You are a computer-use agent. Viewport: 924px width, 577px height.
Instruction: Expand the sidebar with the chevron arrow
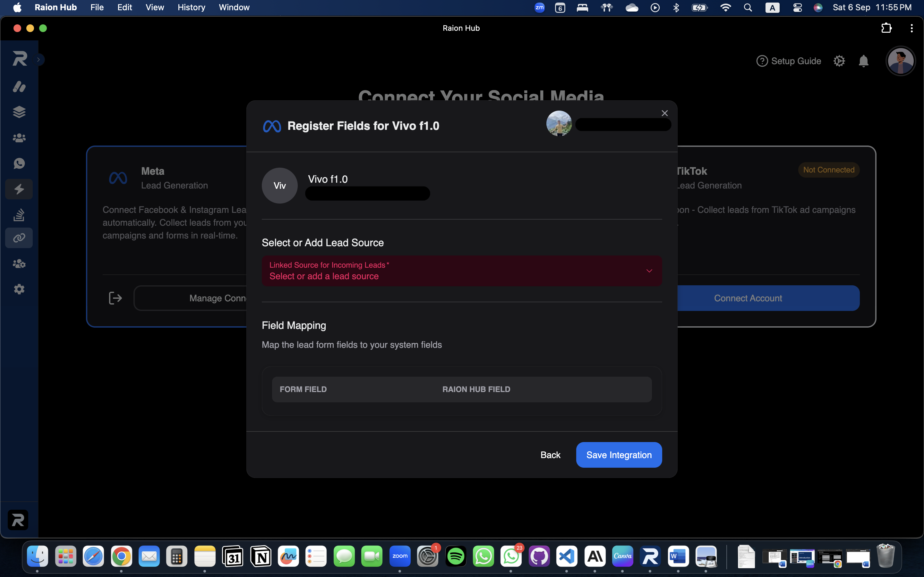click(x=38, y=60)
